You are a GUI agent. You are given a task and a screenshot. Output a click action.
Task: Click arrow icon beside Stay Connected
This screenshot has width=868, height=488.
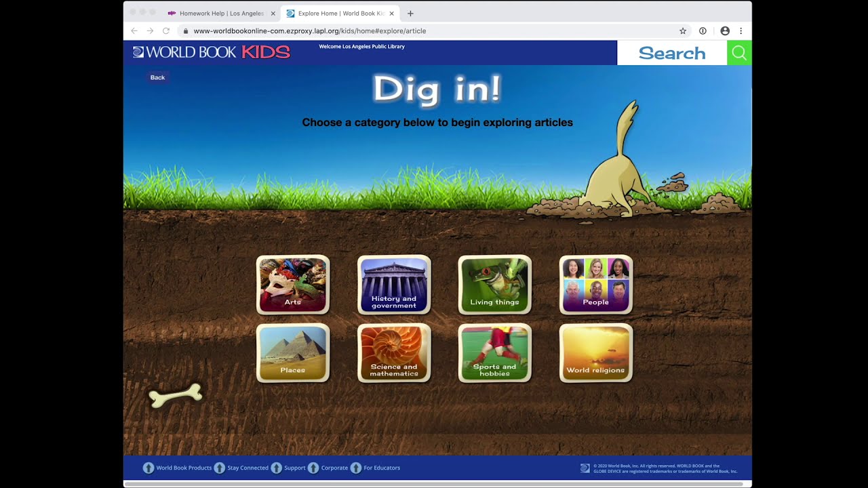click(x=220, y=468)
